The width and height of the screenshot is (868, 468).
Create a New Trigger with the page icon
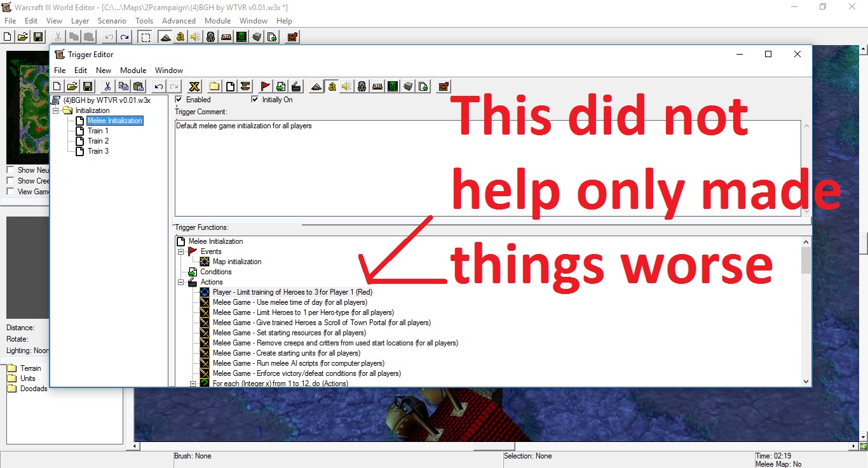pyautogui.click(x=230, y=86)
